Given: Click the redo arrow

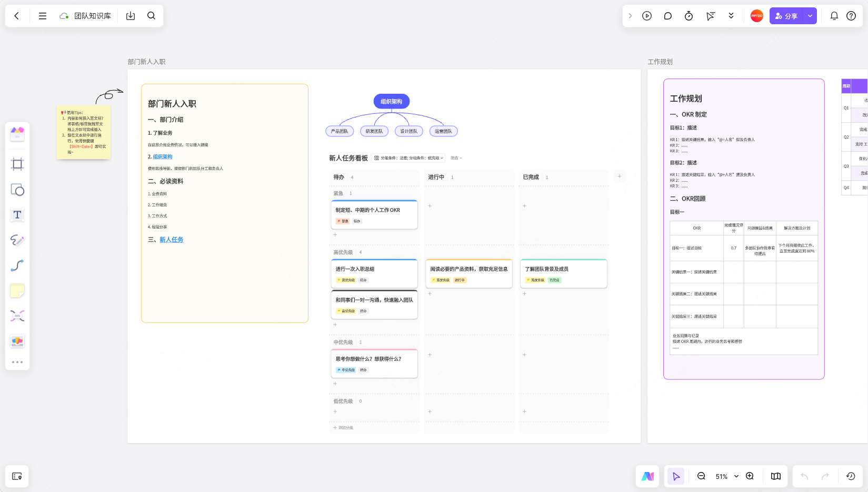Looking at the screenshot, I should (x=825, y=476).
